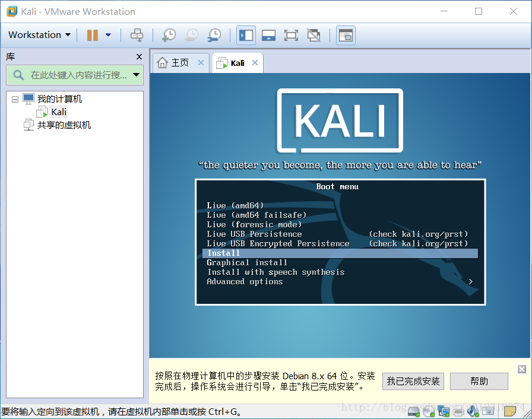Open the library search filter dropdown
The image size is (532, 419).
pyautogui.click(x=137, y=75)
